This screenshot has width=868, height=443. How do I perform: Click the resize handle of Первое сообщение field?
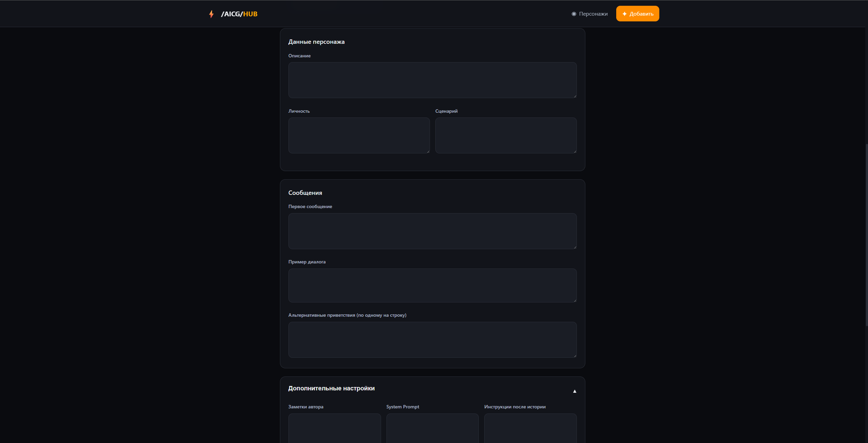tap(575, 247)
